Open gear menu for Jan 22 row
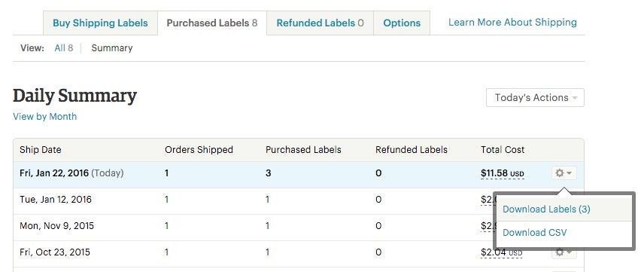This screenshot has height=272, width=644. [x=563, y=173]
